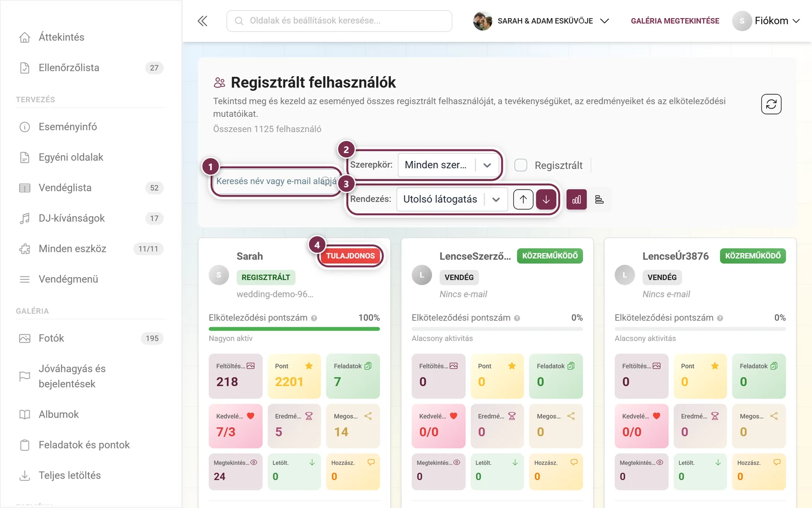Click the star icon in Sarah's Pont tile
812x508 pixels.
point(309,366)
